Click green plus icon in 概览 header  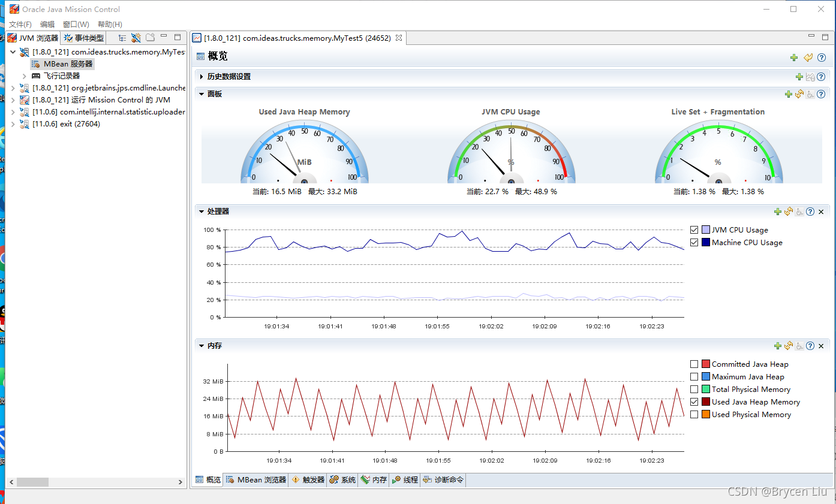(794, 58)
